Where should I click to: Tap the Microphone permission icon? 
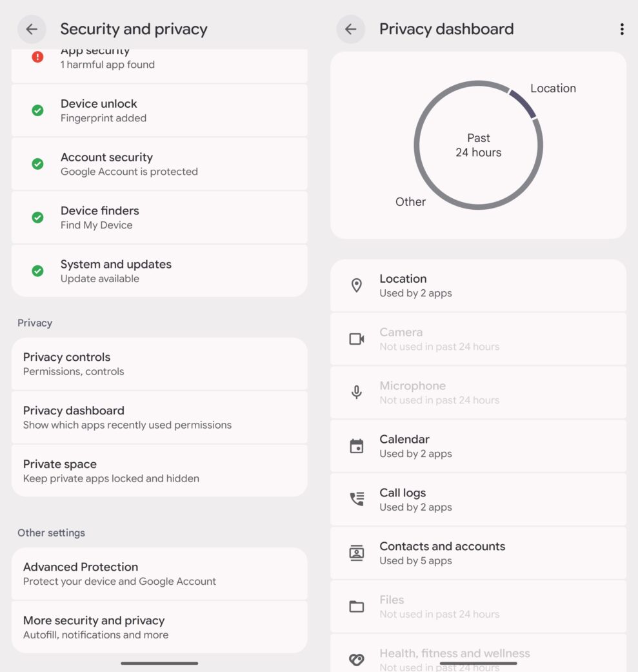pyautogui.click(x=356, y=392)
